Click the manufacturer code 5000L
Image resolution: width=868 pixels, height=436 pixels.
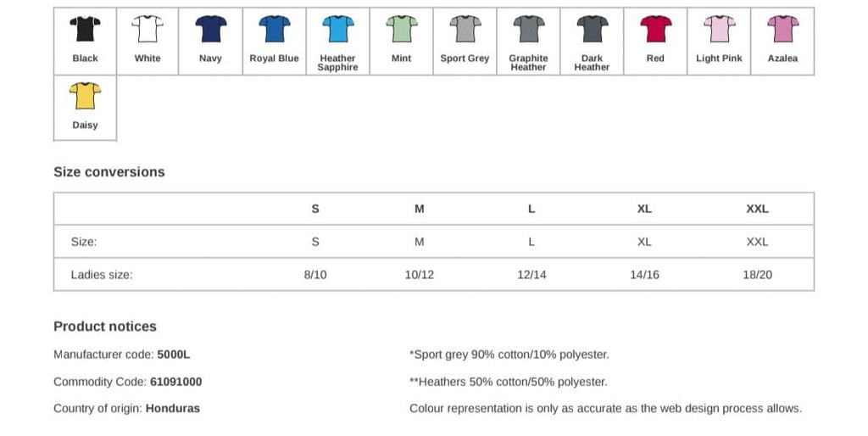click(174, 355)
